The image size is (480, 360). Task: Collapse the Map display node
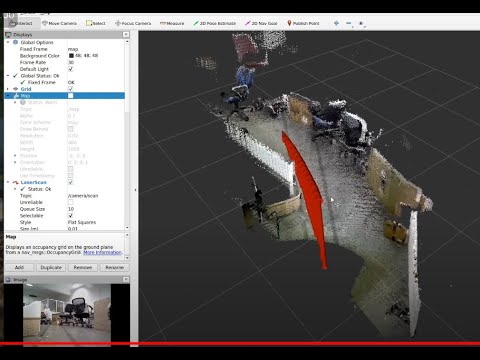(8, 96)
